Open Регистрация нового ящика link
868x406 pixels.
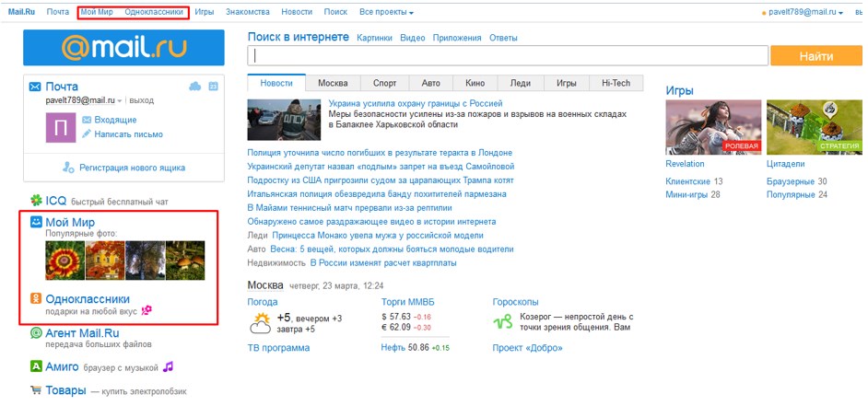[x=133, y=168]
